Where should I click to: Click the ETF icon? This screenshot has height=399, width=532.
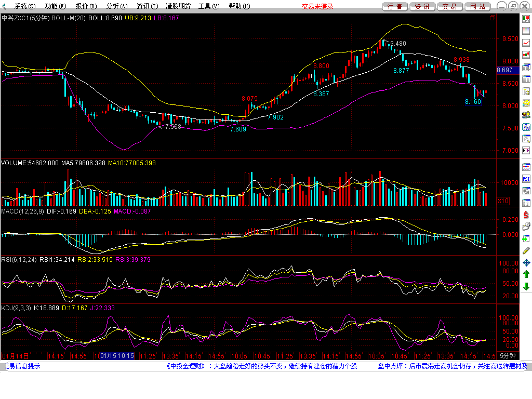[x=526, y=150]
